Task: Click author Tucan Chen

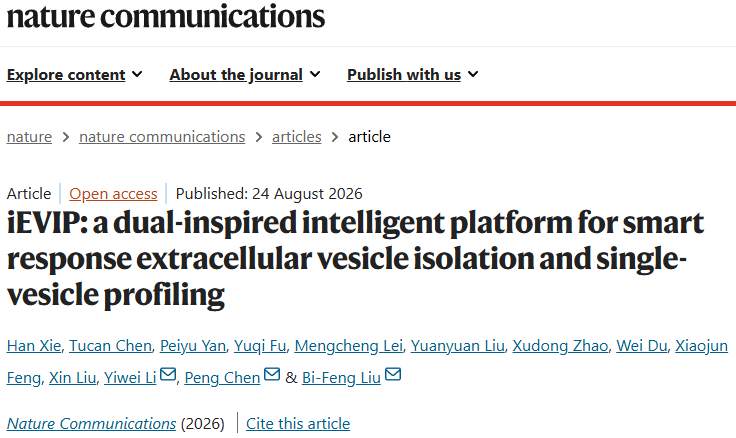Action: pos(110,346)
